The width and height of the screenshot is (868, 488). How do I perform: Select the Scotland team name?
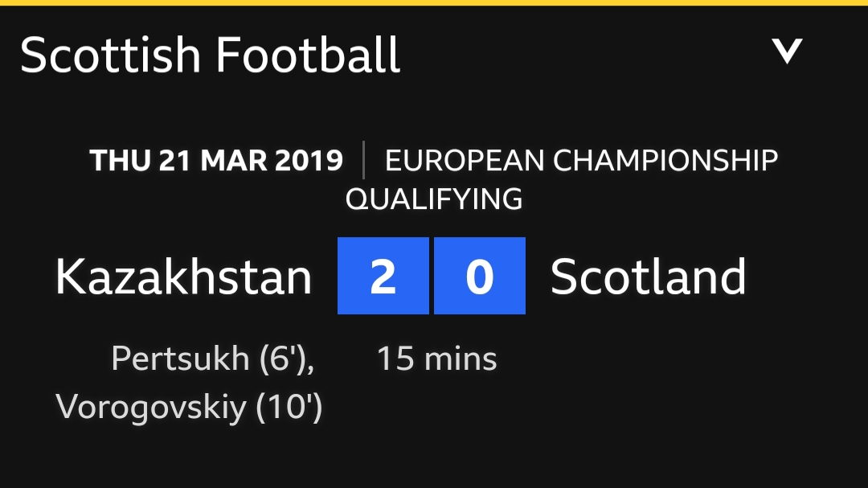(x=649, y=277)
